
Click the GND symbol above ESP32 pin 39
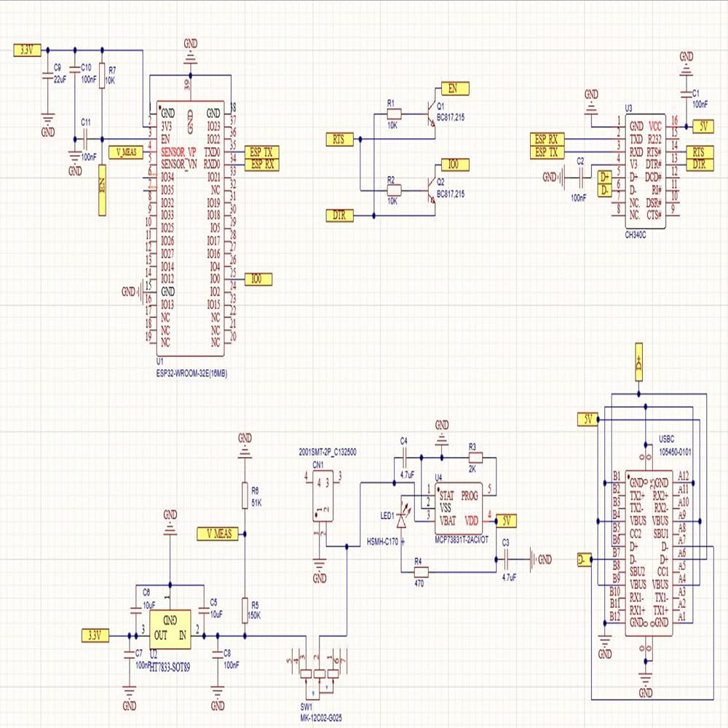tap(190, 51)
